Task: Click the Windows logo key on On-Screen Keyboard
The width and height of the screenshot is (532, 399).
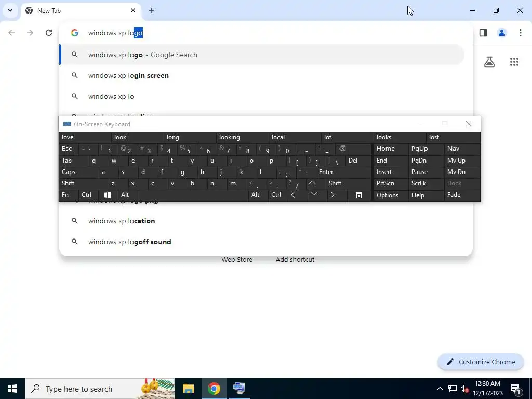Action: click(x=108, y=195)
